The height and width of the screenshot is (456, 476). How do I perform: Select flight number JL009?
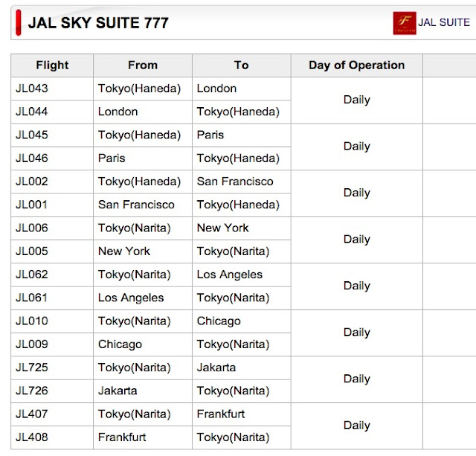point(32,344)
